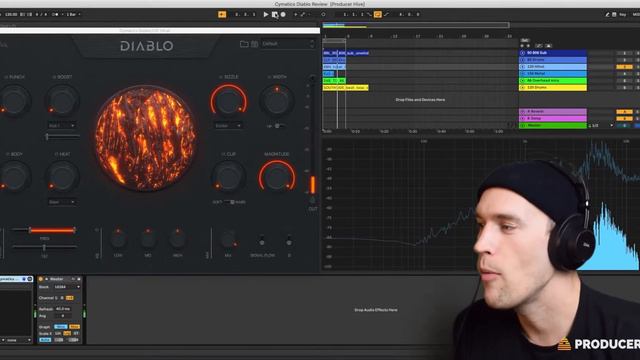The width and height of the screenshot is (640, 360).
Task: Click the Key map mode button
Action: 623,14
